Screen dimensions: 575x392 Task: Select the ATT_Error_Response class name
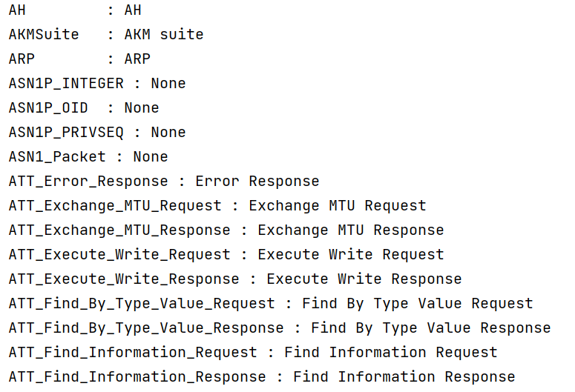[88, 182]
